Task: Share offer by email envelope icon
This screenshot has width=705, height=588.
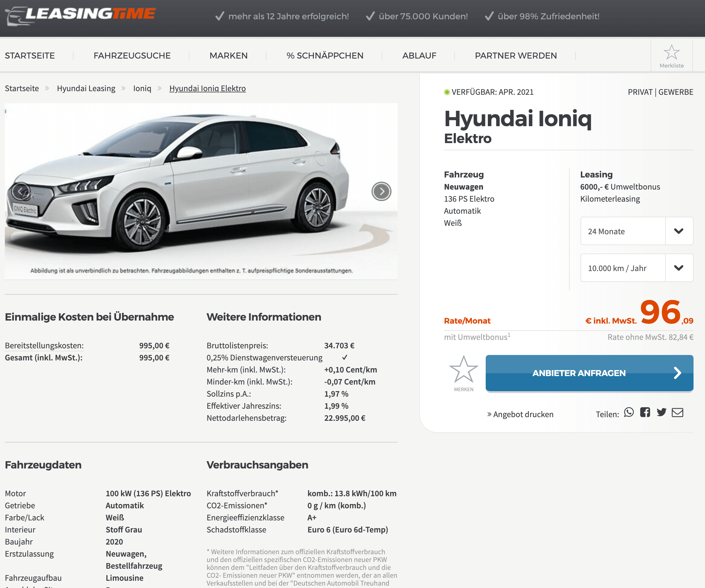Action: pyautogui.click(x=678, y=412)
